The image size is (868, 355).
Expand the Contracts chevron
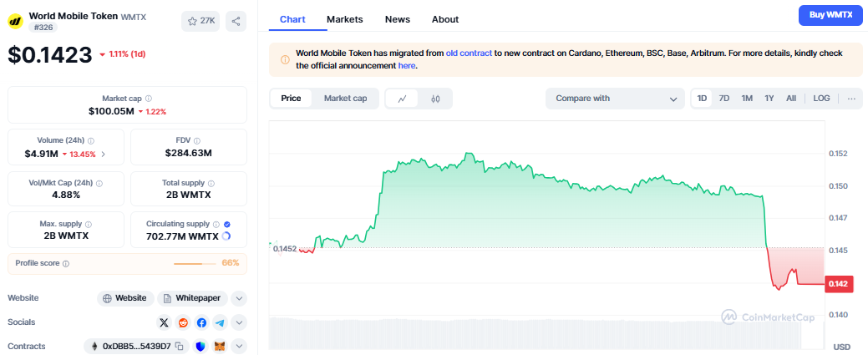tap(239, 346)
